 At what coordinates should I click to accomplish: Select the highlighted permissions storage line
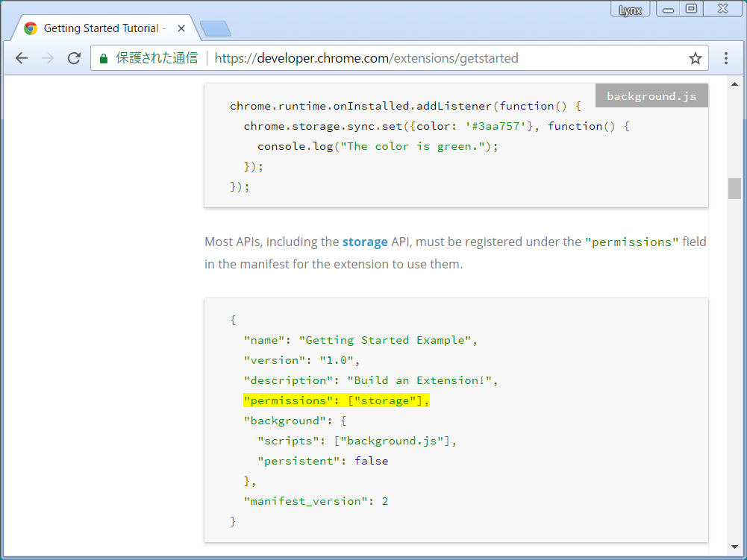(335, 400)
